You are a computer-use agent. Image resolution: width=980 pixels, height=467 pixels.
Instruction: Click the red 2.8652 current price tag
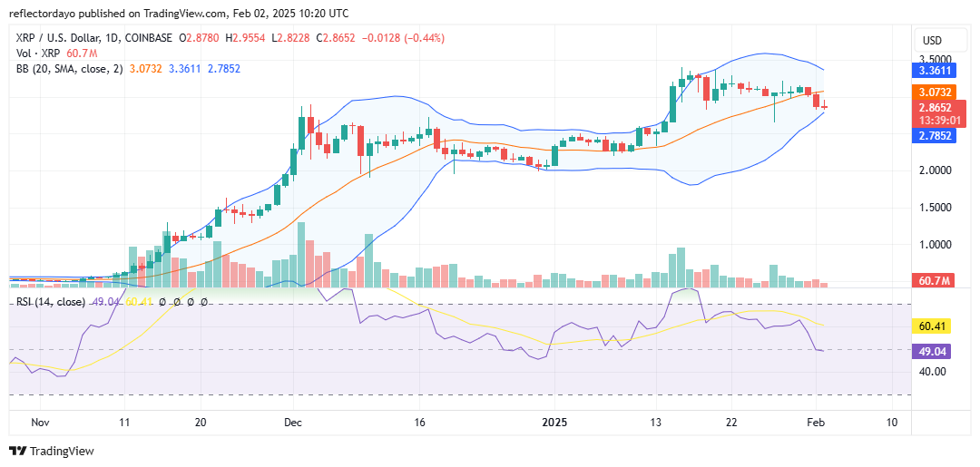pyautogui.click(x=940, y=107)
